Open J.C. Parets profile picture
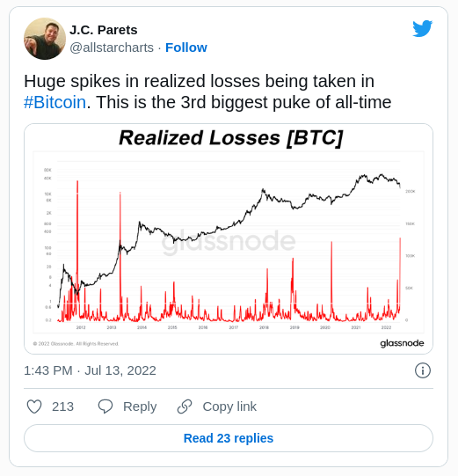The width and height of the screenshot is (458, 476). pos(45,39)
